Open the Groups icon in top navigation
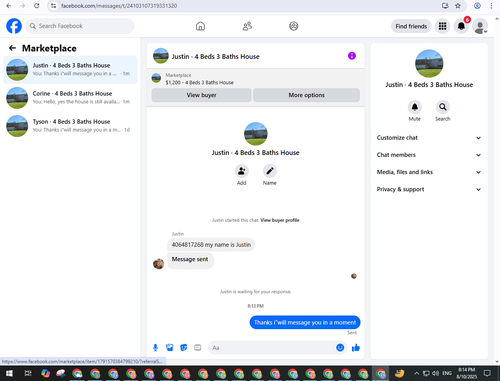 294,26
